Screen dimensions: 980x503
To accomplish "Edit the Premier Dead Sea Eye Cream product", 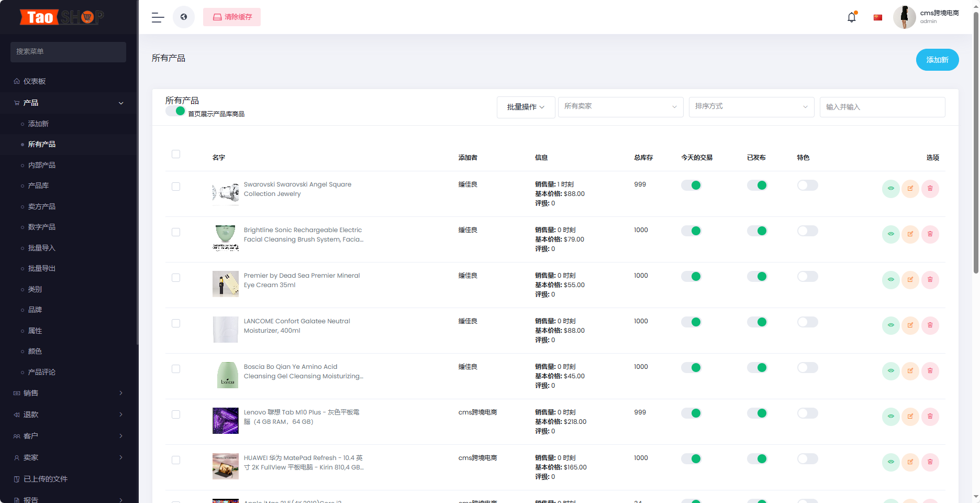I will [910, 280].
